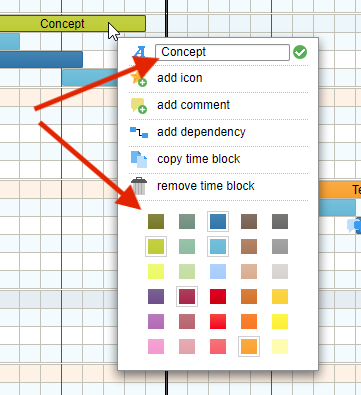Viewport: 361px width, 395px height.
Task: Click the green checkmark confirm icon
Action: click(300, 52)
